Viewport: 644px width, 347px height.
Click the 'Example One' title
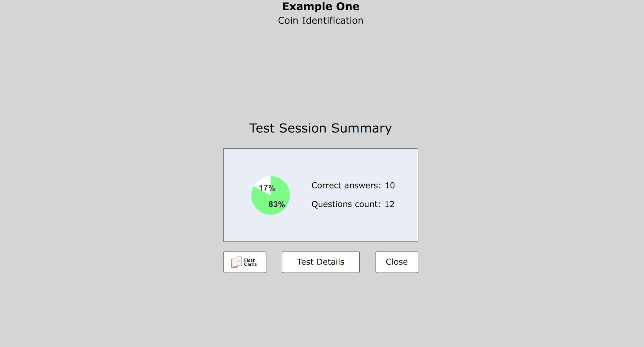[x=320, y=6]
